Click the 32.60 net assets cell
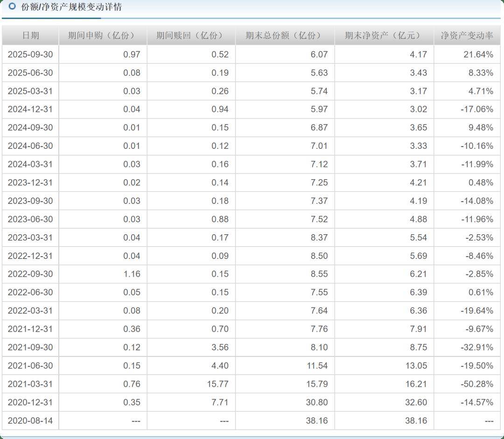 pyautogui.click(x=416, y=402)
